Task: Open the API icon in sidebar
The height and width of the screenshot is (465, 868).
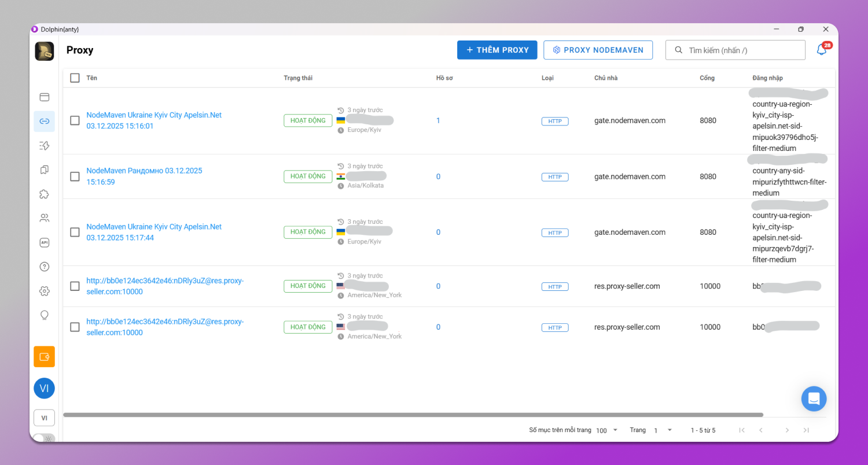Action: point(45,243)
